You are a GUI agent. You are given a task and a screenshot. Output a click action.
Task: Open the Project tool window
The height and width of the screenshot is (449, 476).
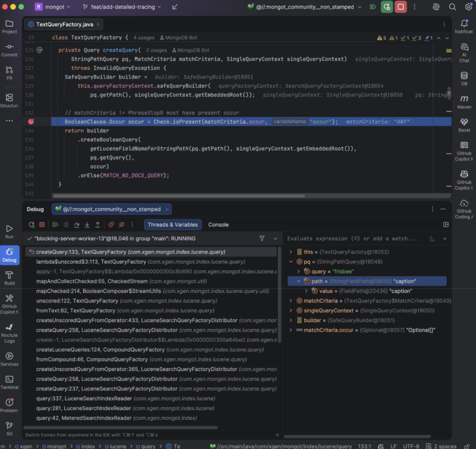[x=9, y=26]
